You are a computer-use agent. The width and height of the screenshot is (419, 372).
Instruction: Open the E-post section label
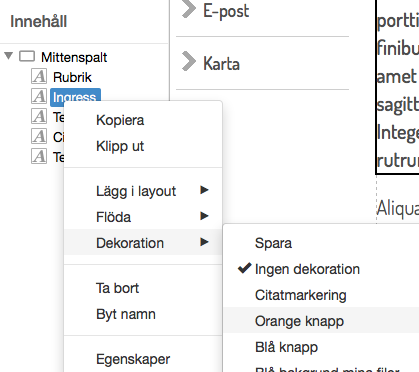226,11
